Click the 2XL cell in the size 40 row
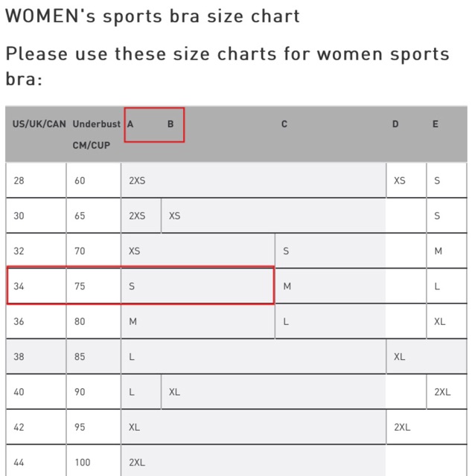Screen dimensions: 472x476 (x=442, y=392)
